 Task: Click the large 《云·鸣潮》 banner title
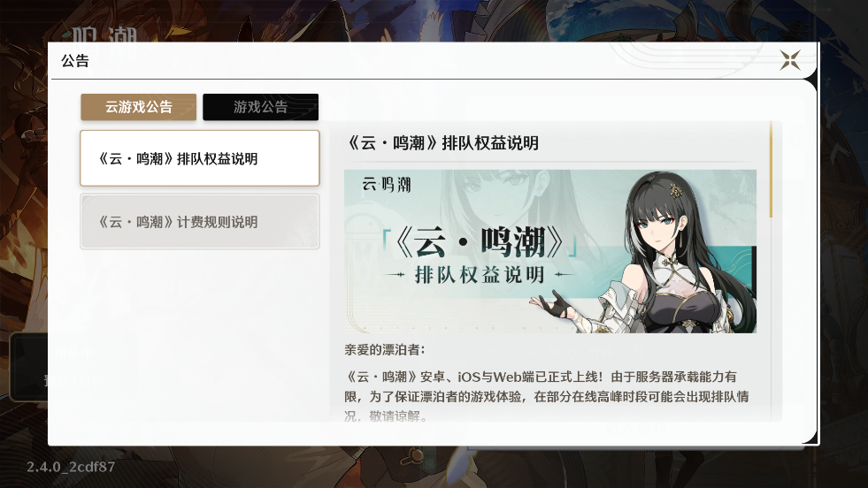coord(480,242)
